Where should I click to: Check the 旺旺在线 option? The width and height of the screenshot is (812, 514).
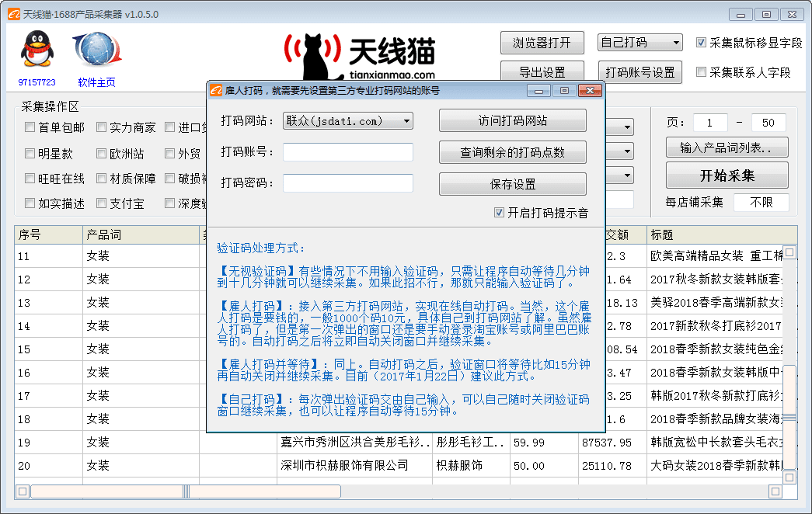click(30, 178)
